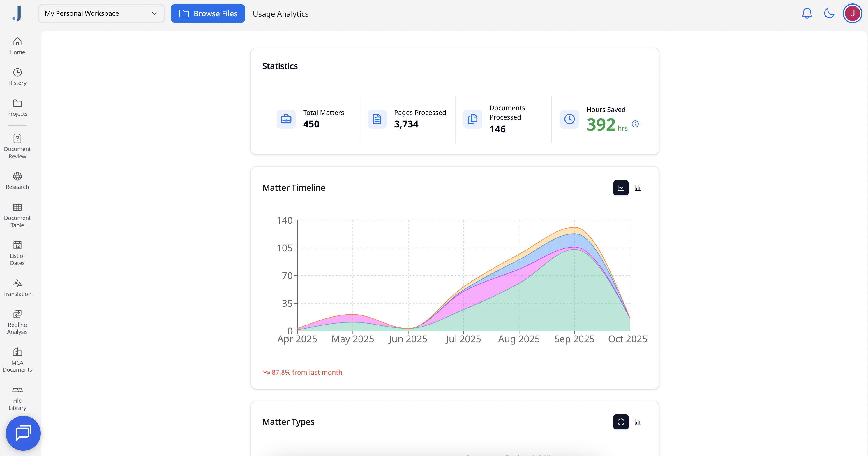Switch to Usage Analytics tab
868x456 pixels.
[280, 14]
